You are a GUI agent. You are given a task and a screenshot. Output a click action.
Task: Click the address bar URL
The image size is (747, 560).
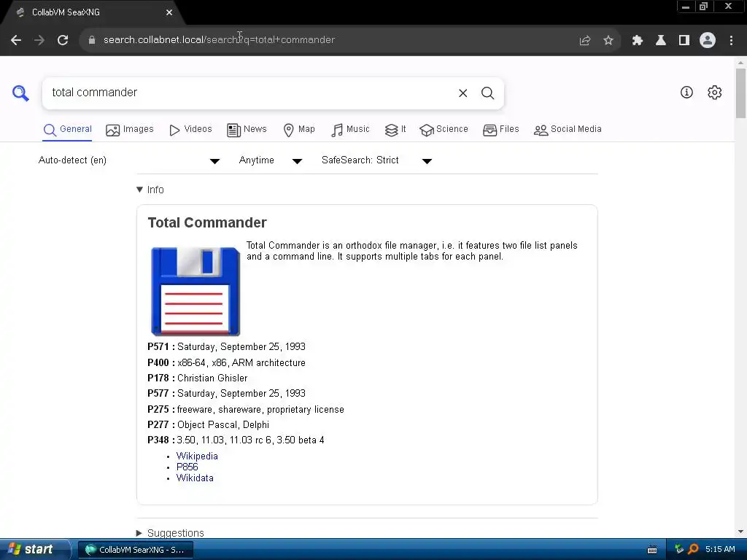[219, 40]
